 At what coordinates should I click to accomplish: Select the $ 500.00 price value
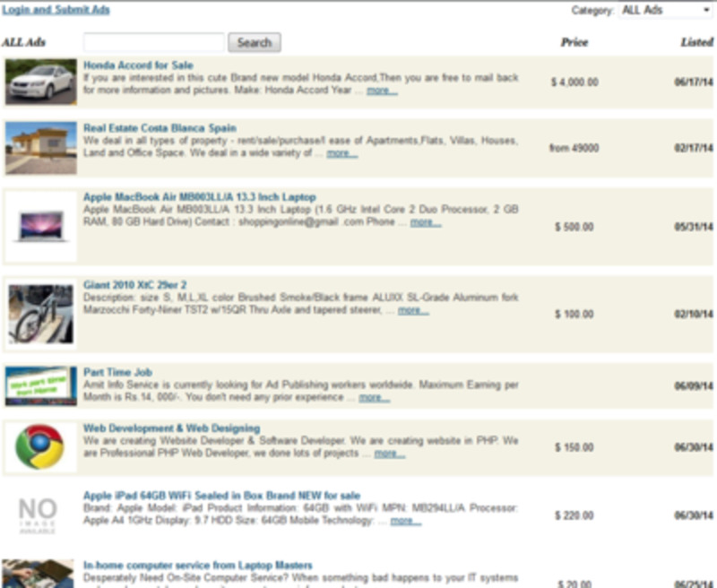[574, 227]
